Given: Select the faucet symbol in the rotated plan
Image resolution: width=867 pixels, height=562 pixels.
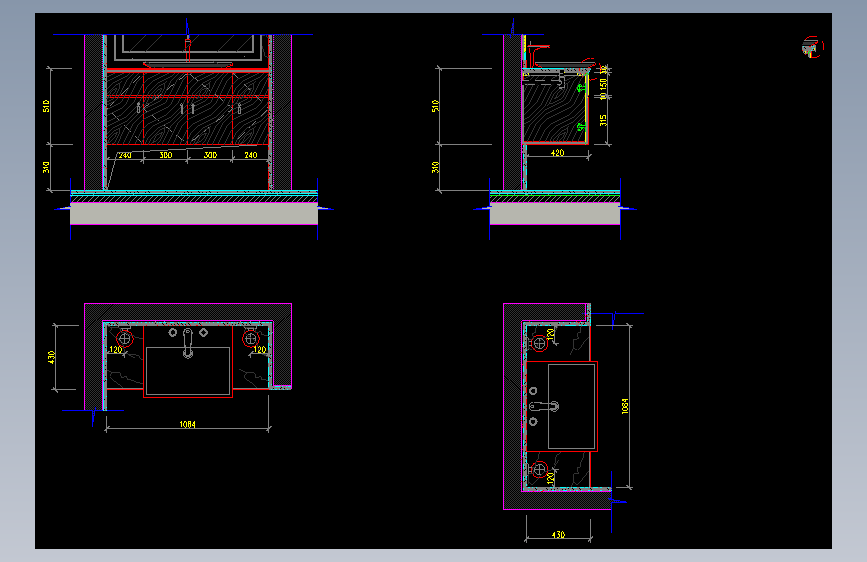Looking at the screenshot, I should point(545,407).
